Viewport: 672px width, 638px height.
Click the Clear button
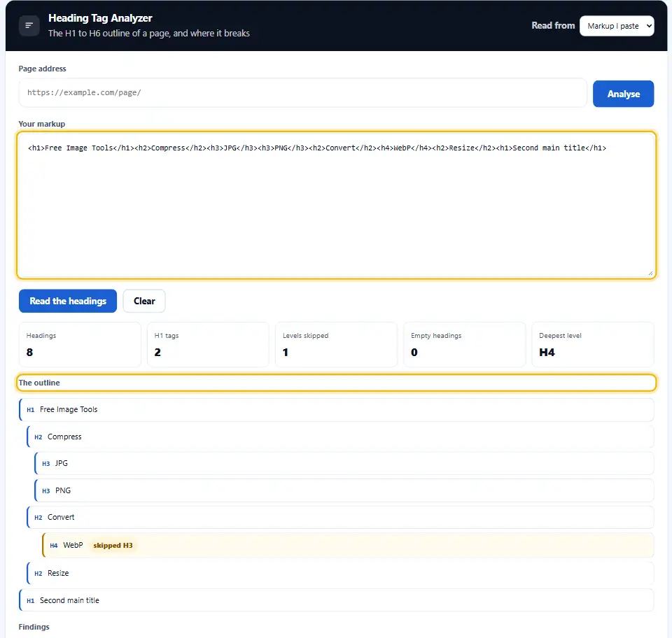(x=144, y=301)
